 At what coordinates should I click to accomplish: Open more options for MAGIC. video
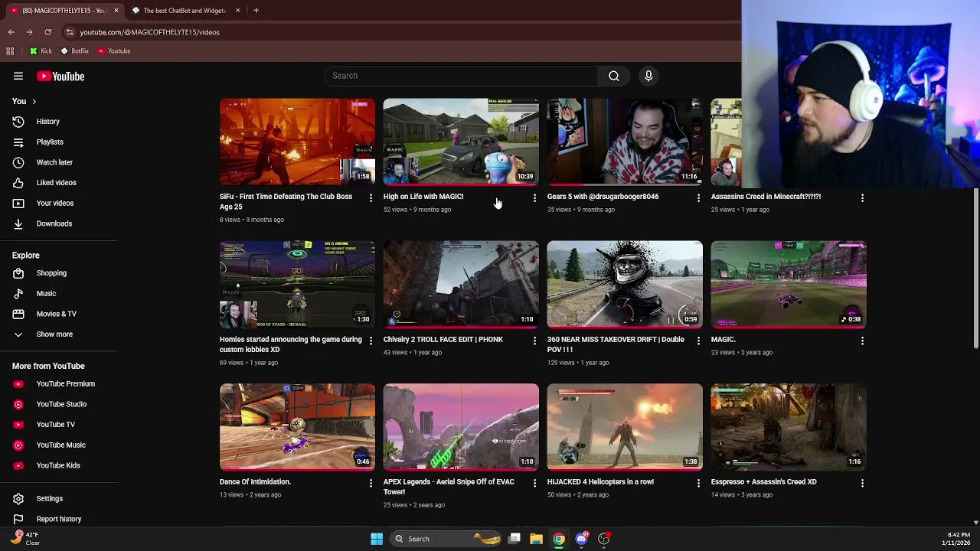[862, 341]
